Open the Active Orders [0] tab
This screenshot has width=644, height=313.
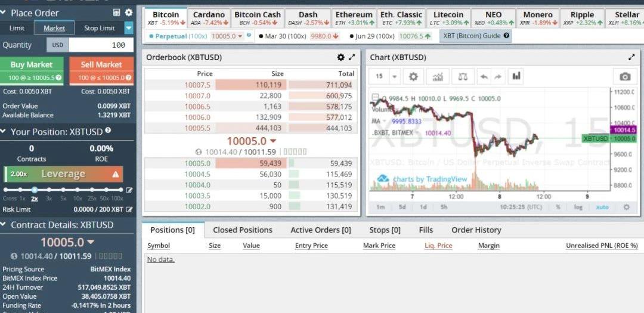pyautogui.click(x=321, y=230)
